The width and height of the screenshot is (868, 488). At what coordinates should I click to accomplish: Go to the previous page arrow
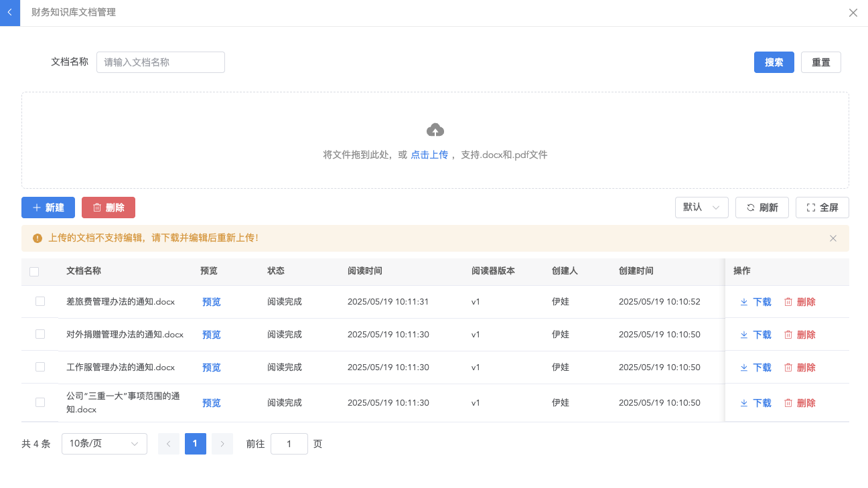coord(169,444)
